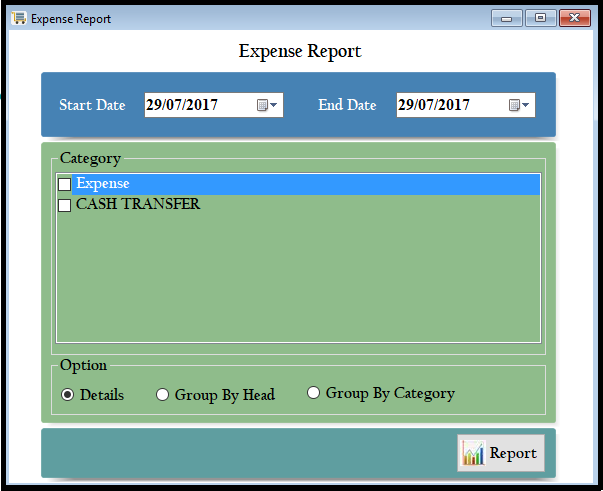Minimize the Expense Report window
The image size is (603, 491).
(x=507, y=18)
